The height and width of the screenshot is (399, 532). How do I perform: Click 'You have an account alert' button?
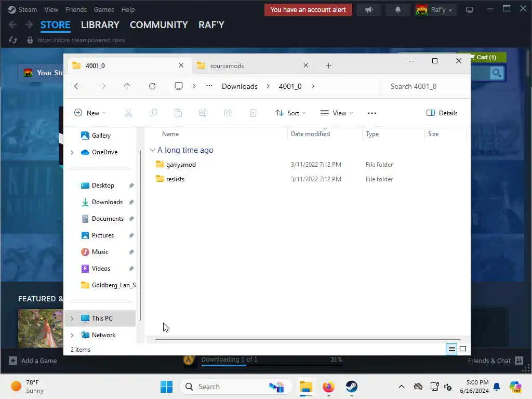[x=308, y=10]
